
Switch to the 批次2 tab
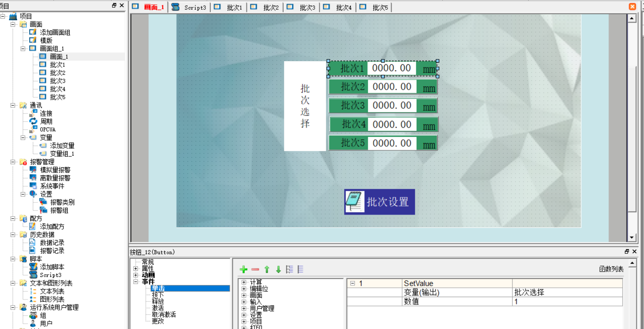coord(265,7)
